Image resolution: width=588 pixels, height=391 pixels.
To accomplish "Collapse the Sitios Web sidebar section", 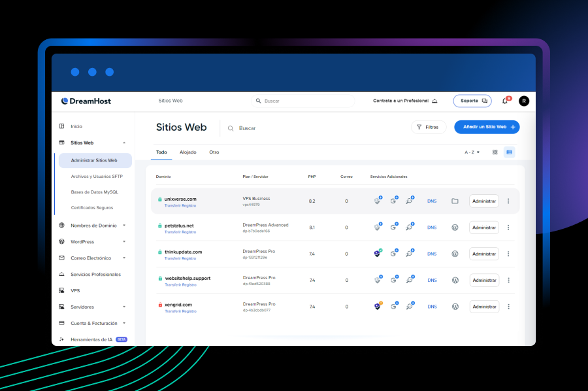I will point(124,143).
